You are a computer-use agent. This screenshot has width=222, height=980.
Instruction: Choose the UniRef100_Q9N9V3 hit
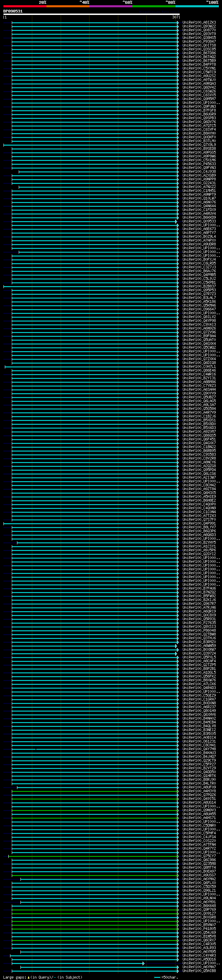coord(199,810)
